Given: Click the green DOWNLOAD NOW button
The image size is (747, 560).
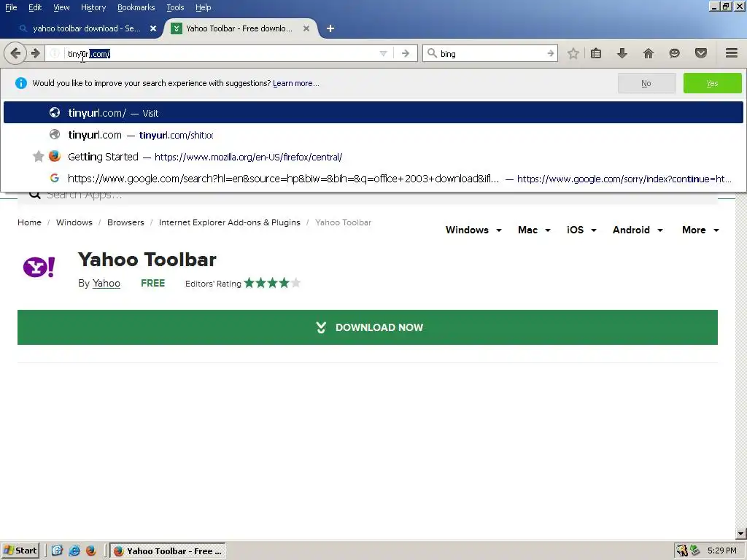Looking at the screenshot, I should coord(368,327).
